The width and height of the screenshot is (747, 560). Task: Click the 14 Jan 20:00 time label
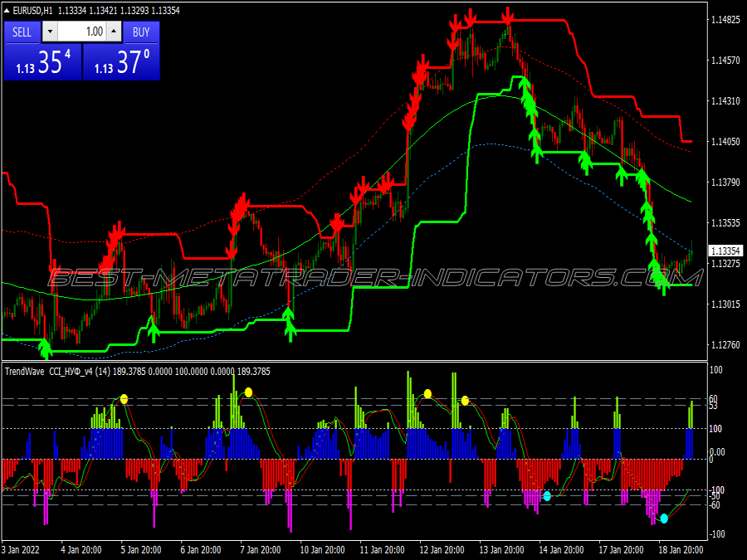pos(561,549)
